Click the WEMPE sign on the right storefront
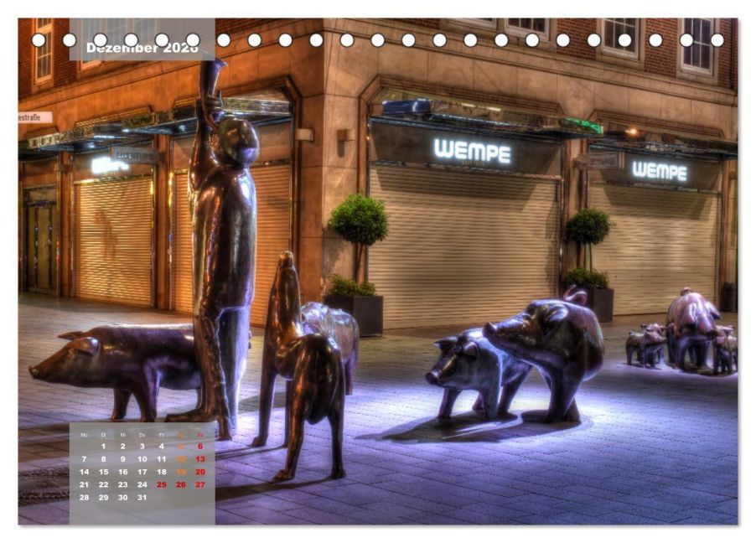The width and height of the screenshot is (756, 543). tap(659, 171)
